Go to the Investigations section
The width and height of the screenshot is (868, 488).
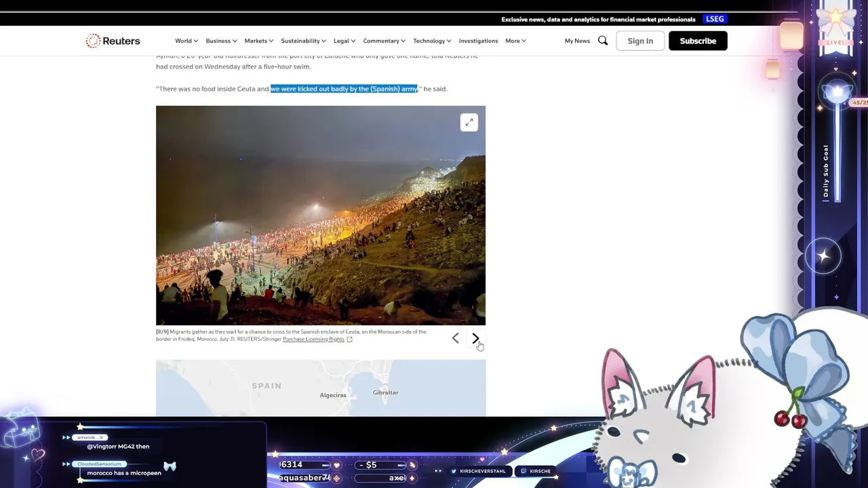pos(478,41)
